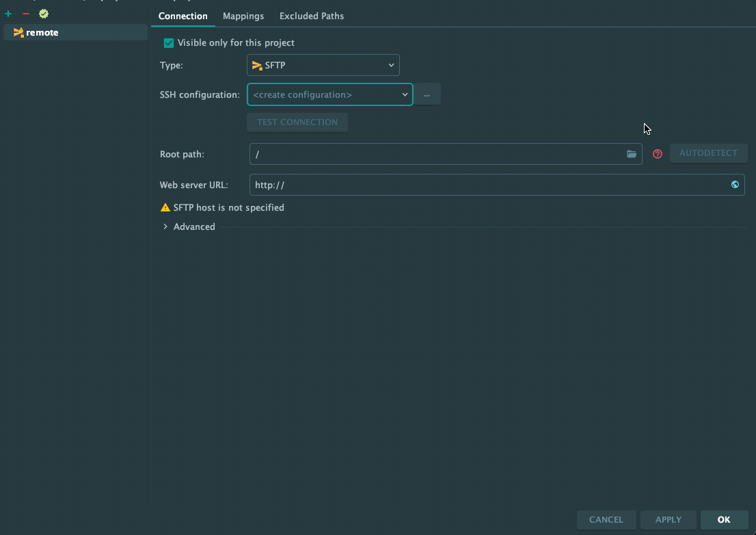The height and width of the screenshot is (535, 756).
Task: Open the SSH configuration dropdown
Action: (329, 94)
